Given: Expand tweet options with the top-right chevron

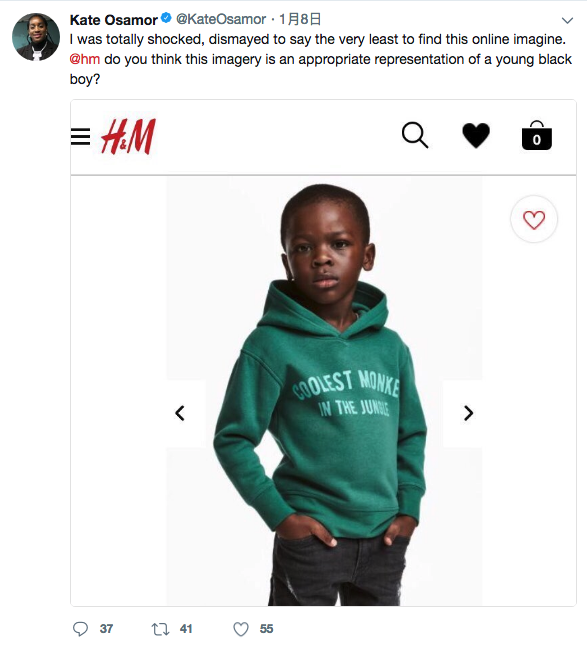Looking at the screenshot, I should (x=568, y=20).
